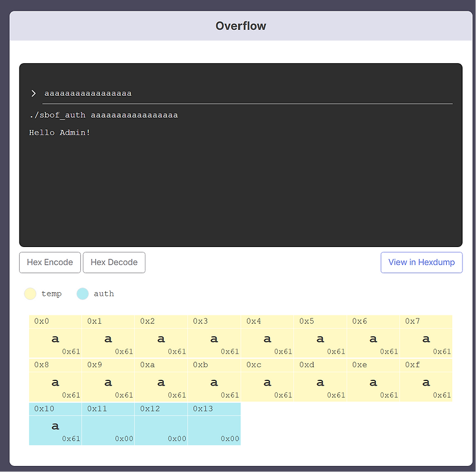Select memory cell 0x0 in temp buffer
Screen dimensions: 476x472
[55, 336]
